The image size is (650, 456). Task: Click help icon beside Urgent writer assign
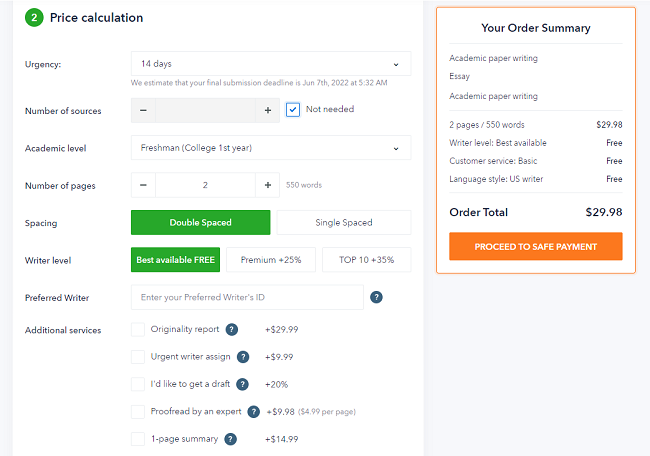[243, 357]
